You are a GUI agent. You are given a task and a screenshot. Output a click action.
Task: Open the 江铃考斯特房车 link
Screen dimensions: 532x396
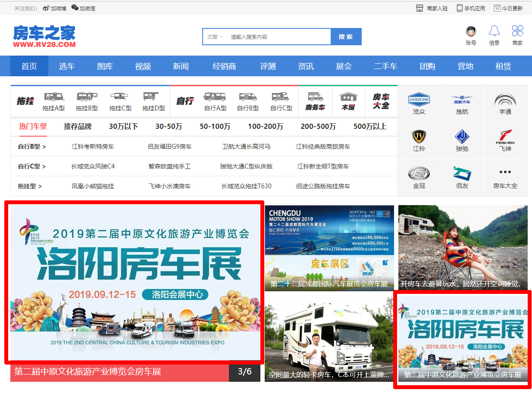pyautogui.click(x=93, y=147)
